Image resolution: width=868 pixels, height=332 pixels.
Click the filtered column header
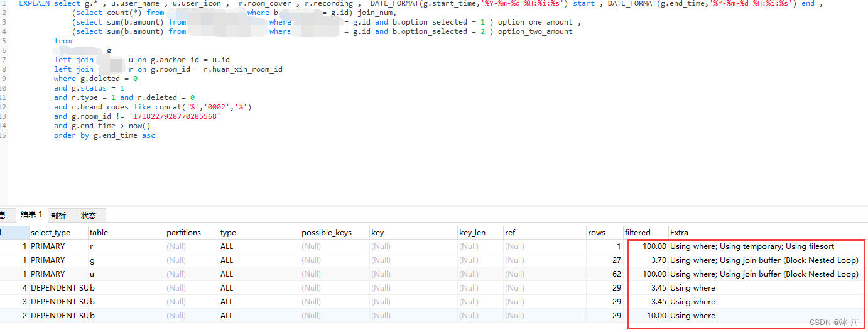[637, 232]
